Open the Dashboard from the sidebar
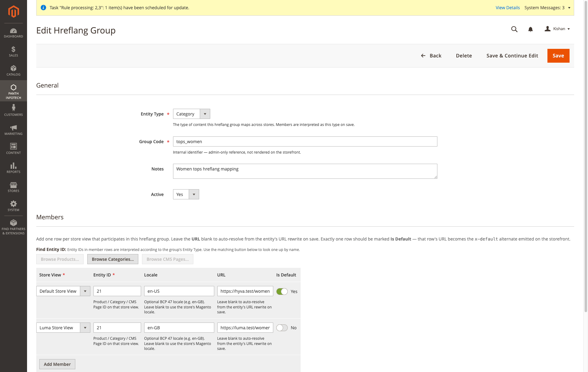This screenshot has height=372, width=588. 13,33
